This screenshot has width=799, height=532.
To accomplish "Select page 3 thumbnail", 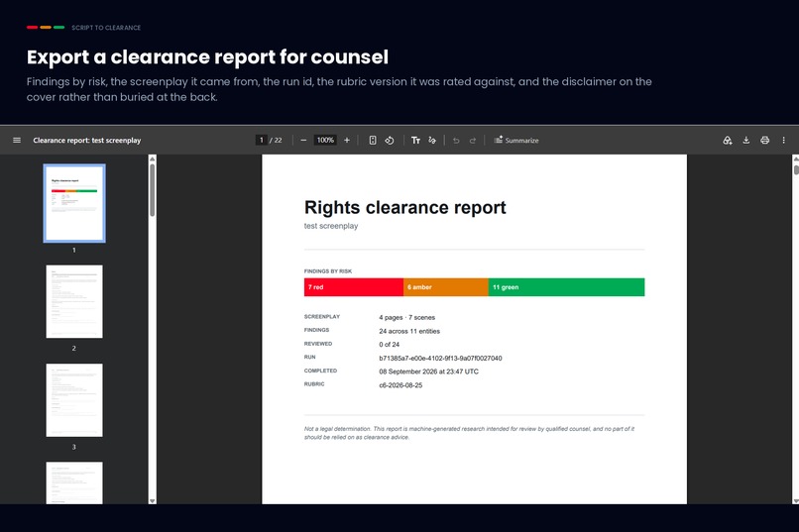I will pyautogui.click(x=74, y=400).
